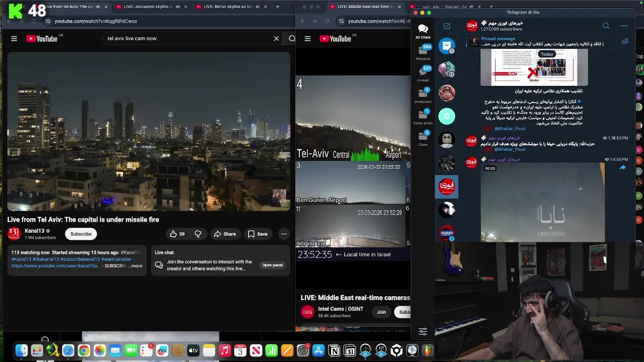This screenshot has height=362, width=644.
Task: Open YouTube guide menu in second browser
Action: pos(307,39)
